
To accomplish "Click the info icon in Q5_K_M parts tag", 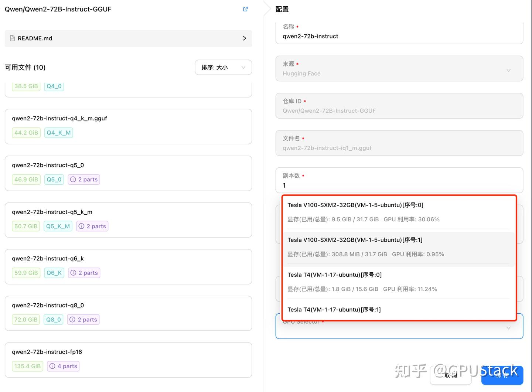I will (81, 226).
